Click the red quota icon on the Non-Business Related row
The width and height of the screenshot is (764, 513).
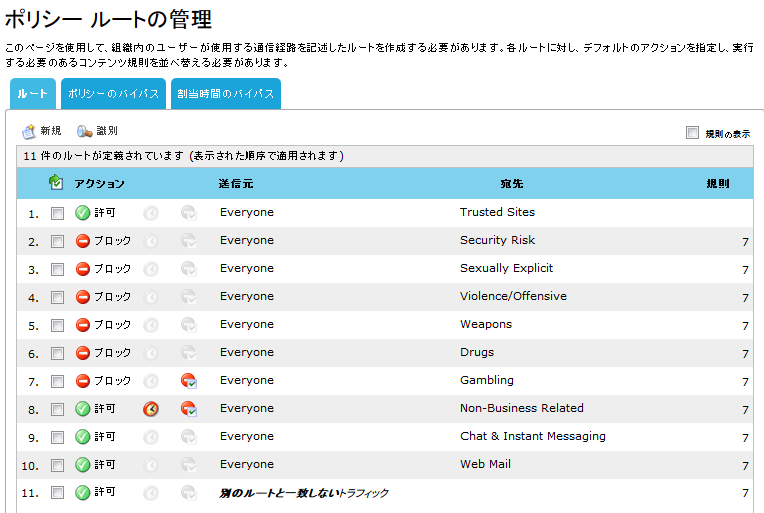(x=189, y=409)
